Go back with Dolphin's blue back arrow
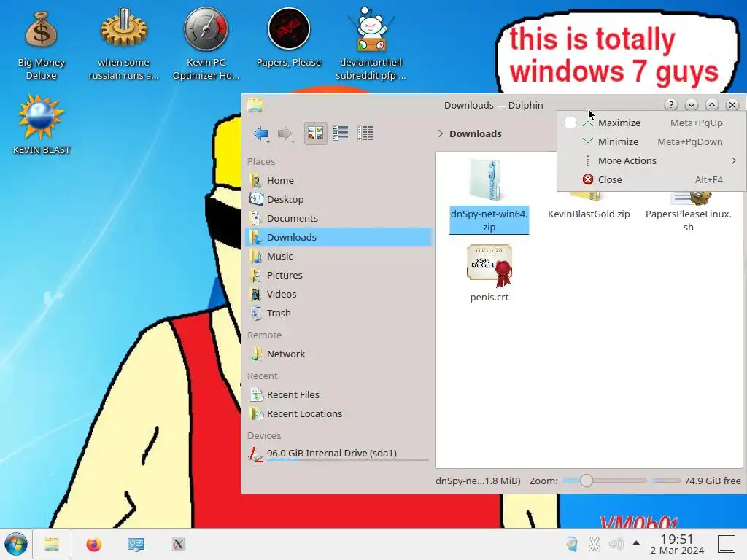Viewport: 747px width, 560px height. pos(260,133)
